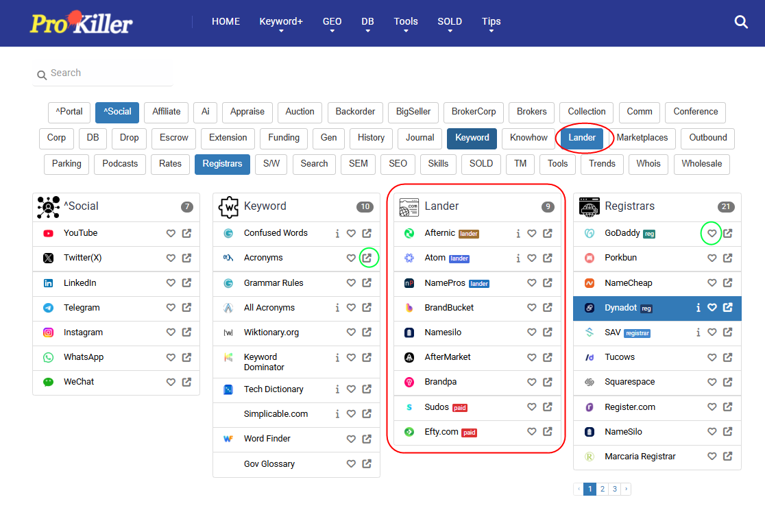Open Efty.com external link icon
The width and height of the screenshot is (765, 532).
(548, 431)
